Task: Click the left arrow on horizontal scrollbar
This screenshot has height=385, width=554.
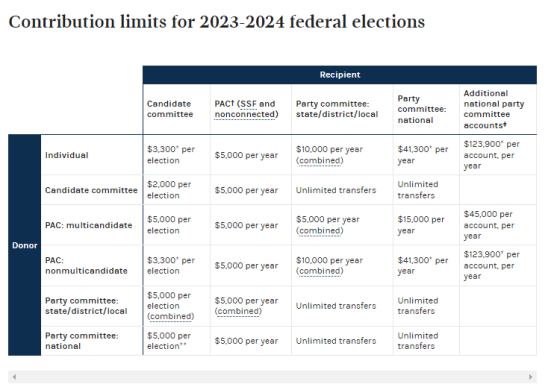Action: pyautogui.click(x=14, y=377)
